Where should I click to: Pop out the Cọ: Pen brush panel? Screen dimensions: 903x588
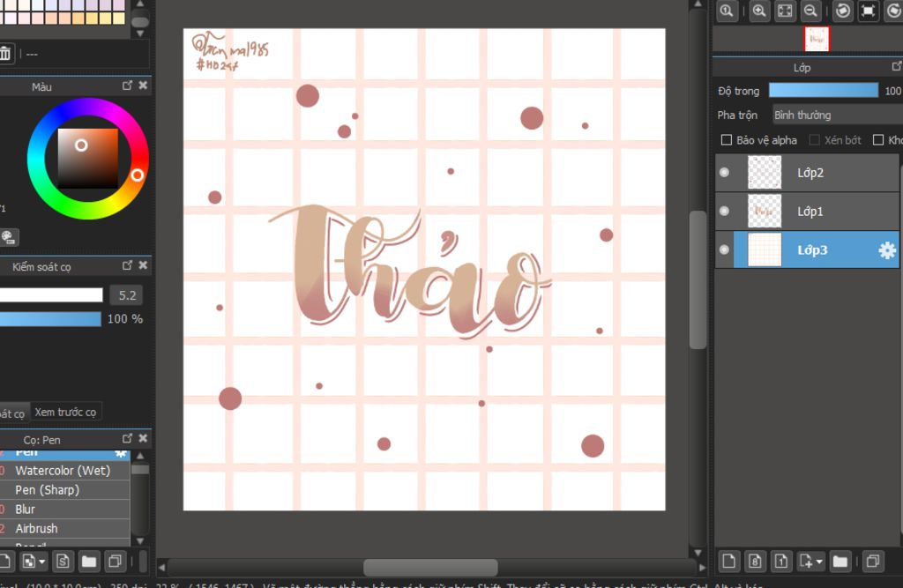[x=127, y=438]
